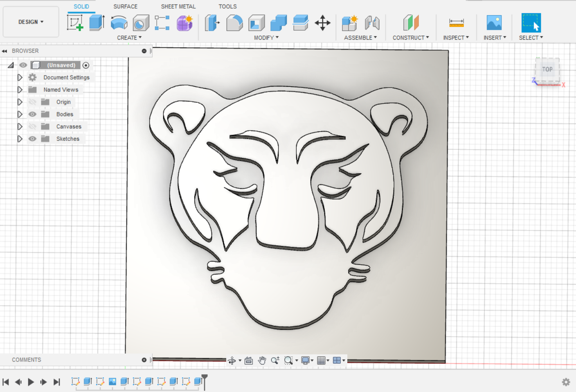Switch to the TOOLS tab

coord(228,7)
